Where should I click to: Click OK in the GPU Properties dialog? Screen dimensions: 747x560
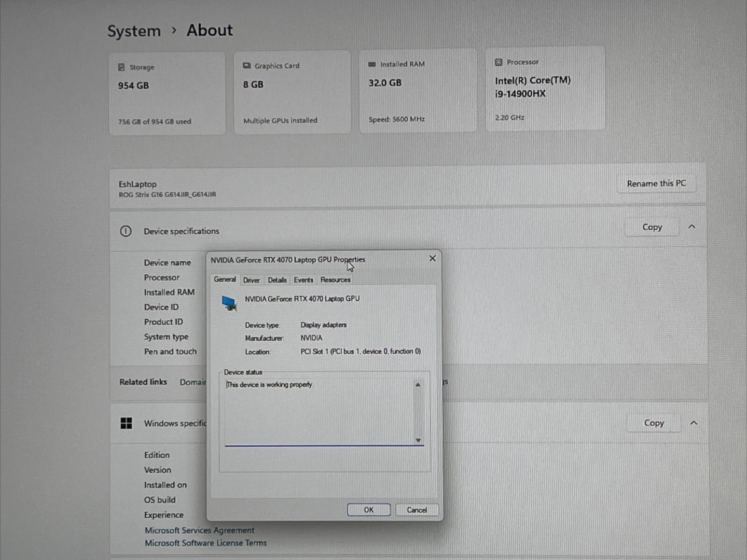click(369, 510)
